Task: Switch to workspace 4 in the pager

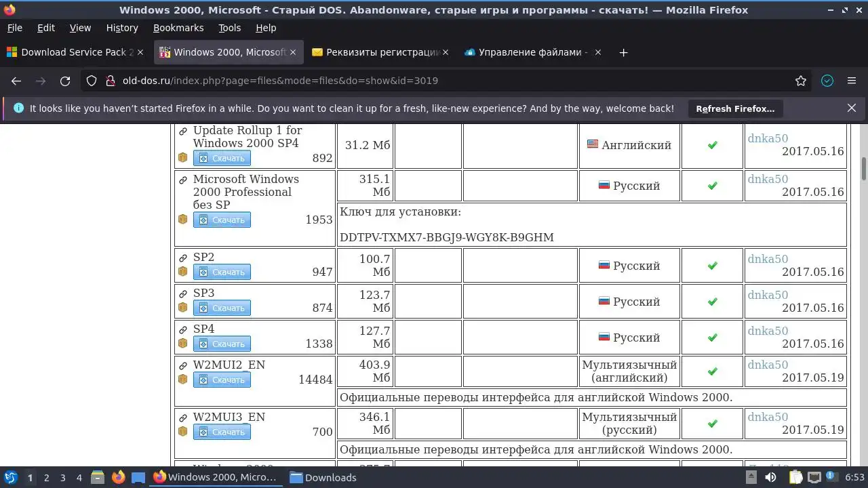Action: coord(79,477)
